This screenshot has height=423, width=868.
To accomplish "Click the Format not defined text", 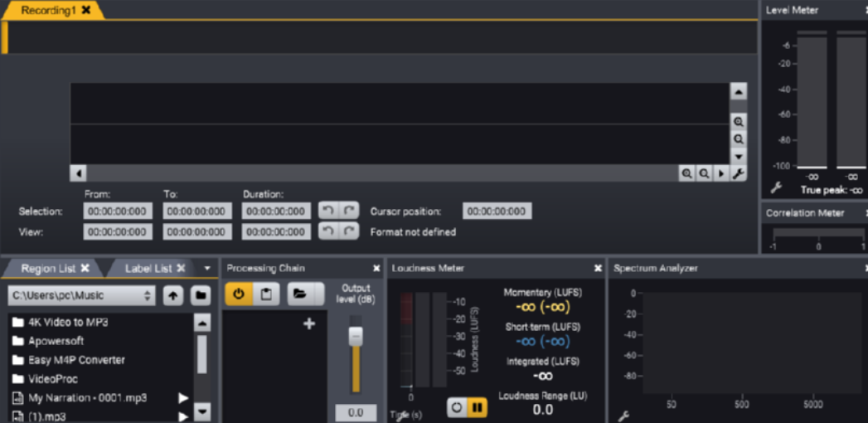I will [x=413, y=232].
